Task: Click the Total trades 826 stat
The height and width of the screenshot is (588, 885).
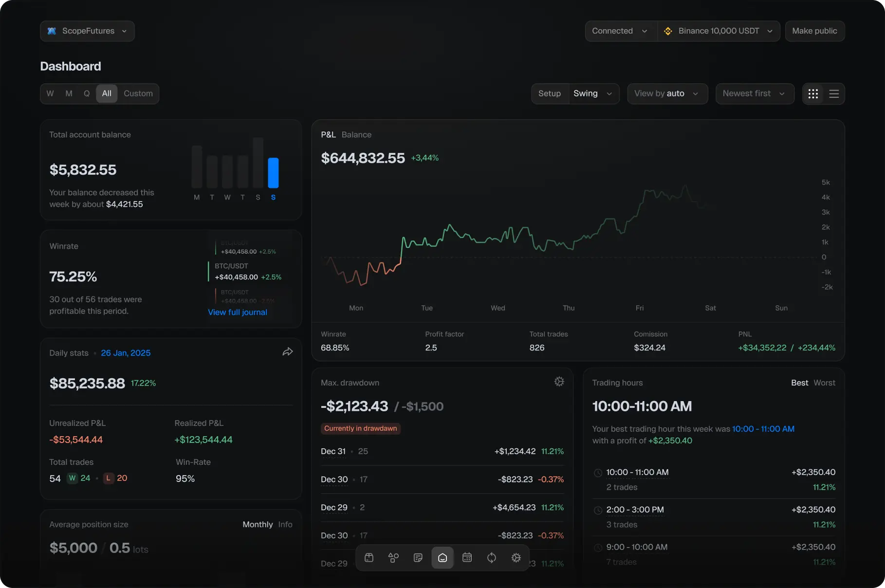Action: tap(549, 341)
